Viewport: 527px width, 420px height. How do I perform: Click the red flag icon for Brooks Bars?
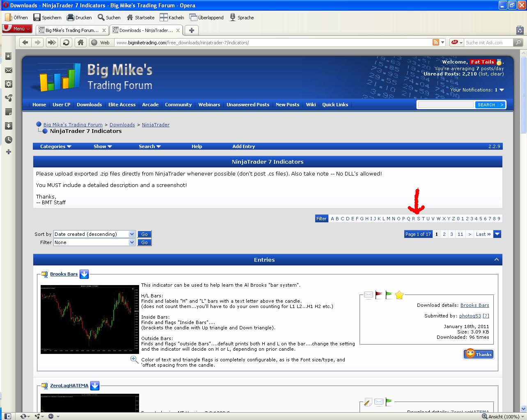click(379, 294)
